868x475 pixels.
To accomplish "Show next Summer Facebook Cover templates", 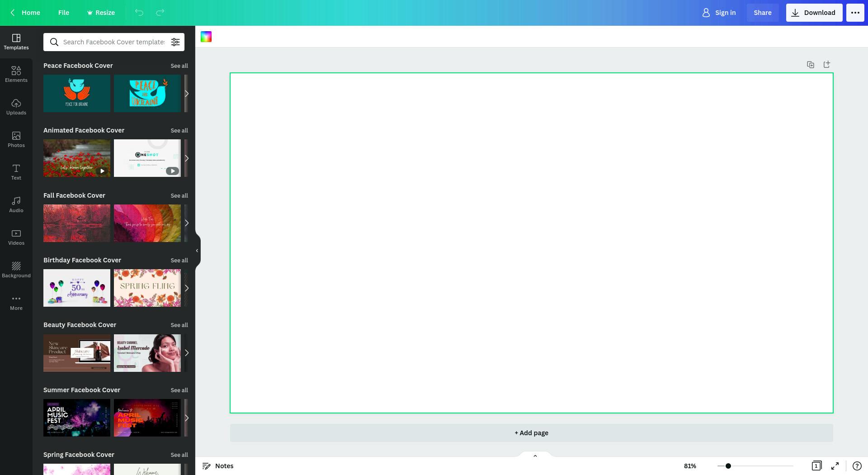I will tap(186, 418).
